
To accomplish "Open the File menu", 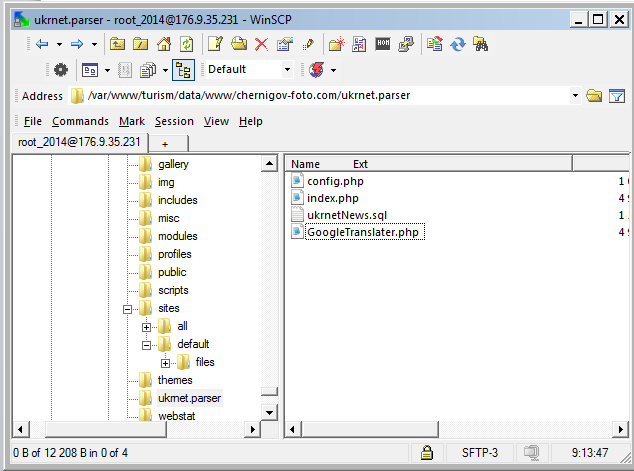I will pos(33,121).
